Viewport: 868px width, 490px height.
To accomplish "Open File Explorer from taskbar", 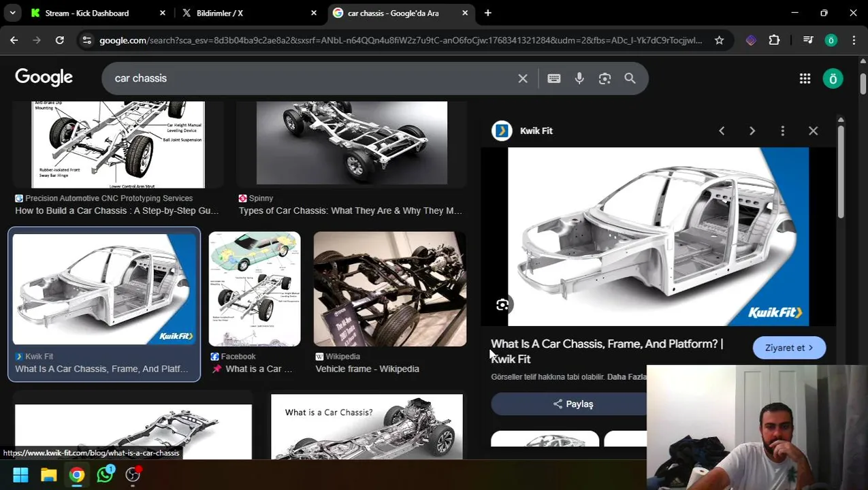I will pyautogui.click(x=48, y=474).
